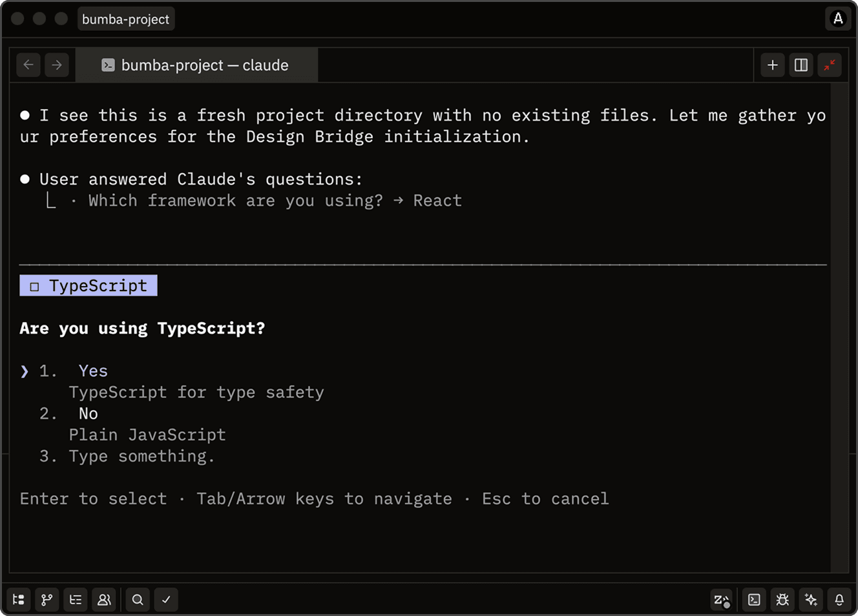858x616 pixels.
Task: Select the "Yes" TypeScript option
Action: [x=93, y=371]
